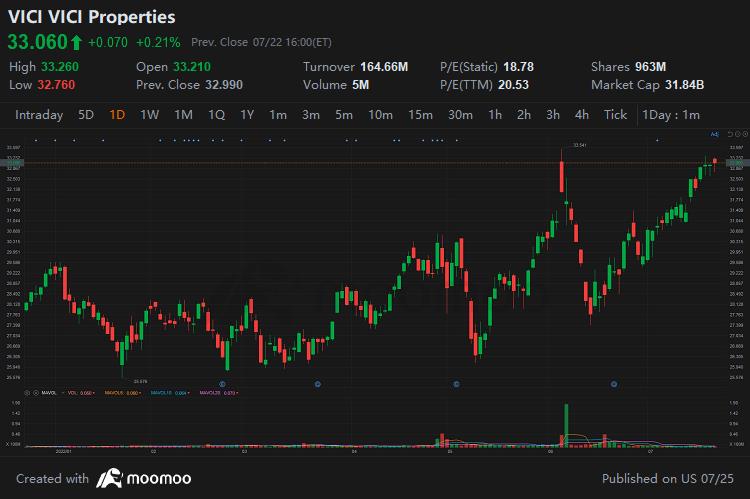Click the +0.070 price change value
750x499 pixels.
108,43
